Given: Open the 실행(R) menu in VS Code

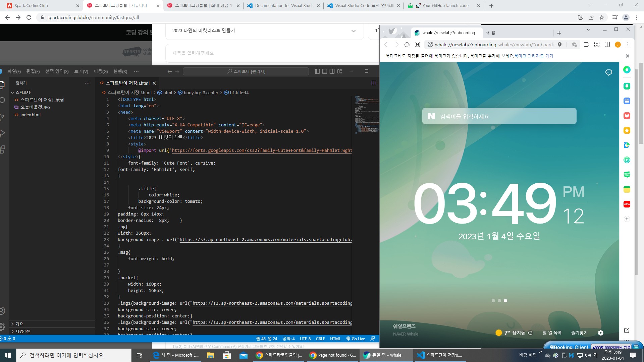Looking at the screenshot, I should pos(120,71).
